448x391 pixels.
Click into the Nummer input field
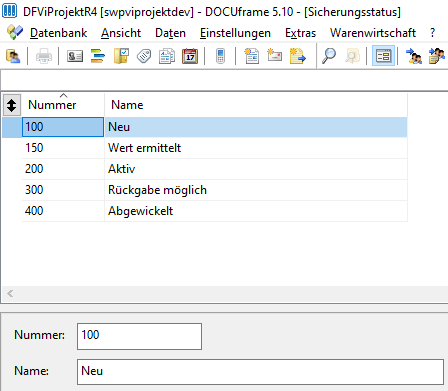pos(139,336)
